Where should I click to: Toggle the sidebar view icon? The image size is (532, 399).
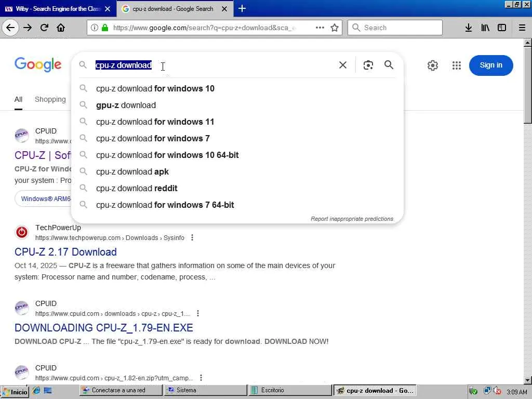click(x=502, y=28)
